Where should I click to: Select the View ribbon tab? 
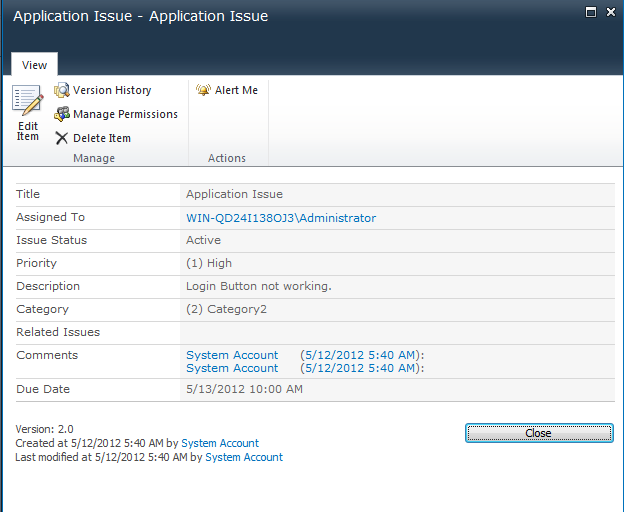tap(34, 64)
